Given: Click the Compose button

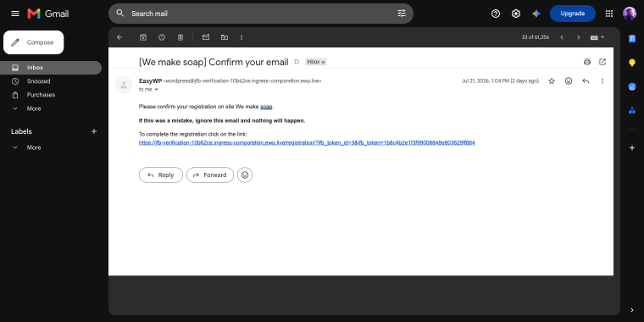Looking at the screenshot, I should pos(34,42).
